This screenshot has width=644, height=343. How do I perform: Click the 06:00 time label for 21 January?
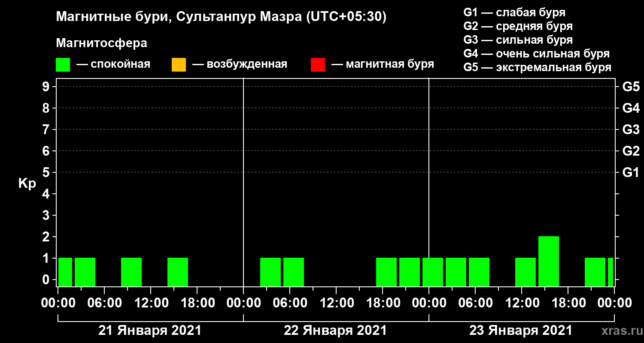[104, 303]
